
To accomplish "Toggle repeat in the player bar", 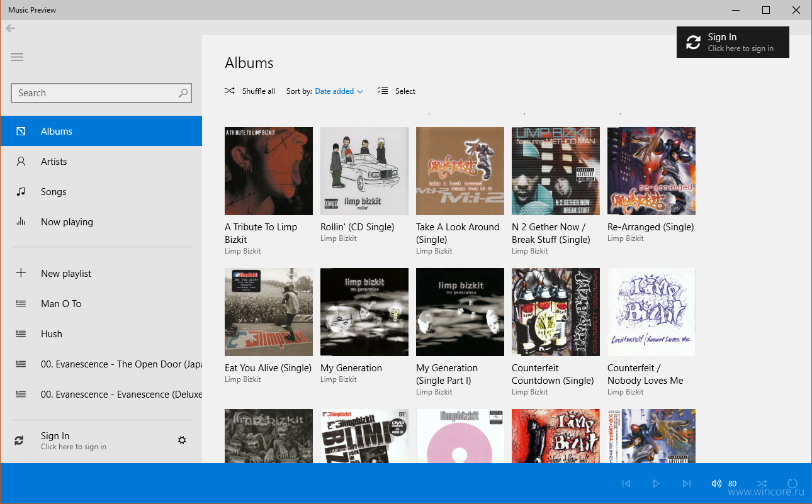I will coord(792,484).
